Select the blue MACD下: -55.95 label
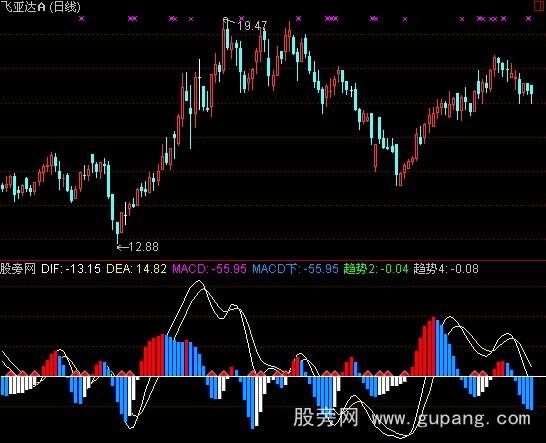 295,269
